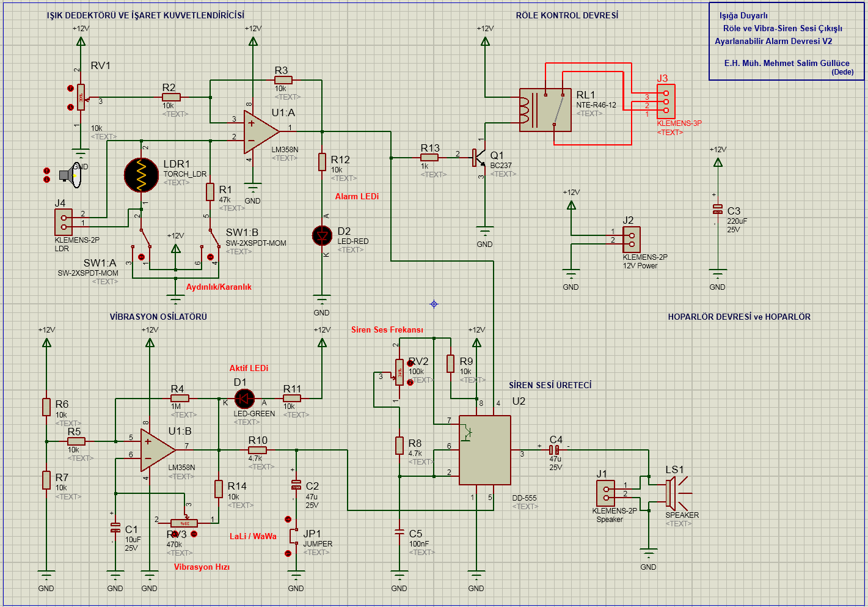The width and height of the screenshot is (868, 607).
Task: Click the 'Aydınlık/Karanlık' label
Action: click(x=219, y=287)
